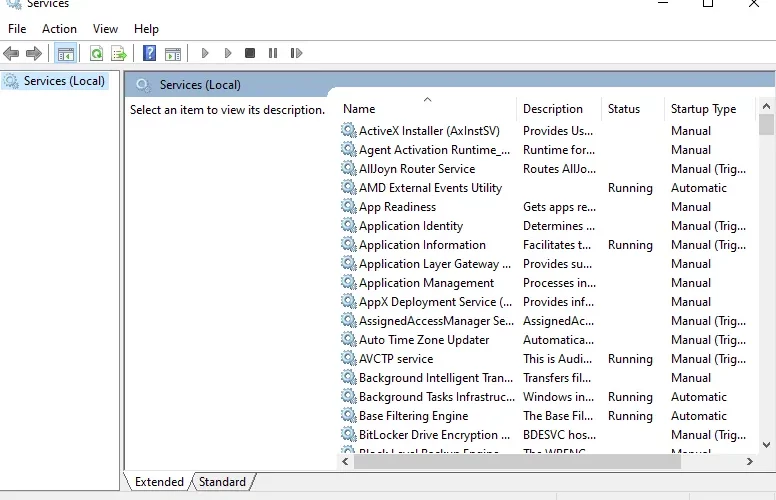Click the Forward arrow toolbar icon
The width and height of the screenshot is (776, 500).
pos(34,53)
